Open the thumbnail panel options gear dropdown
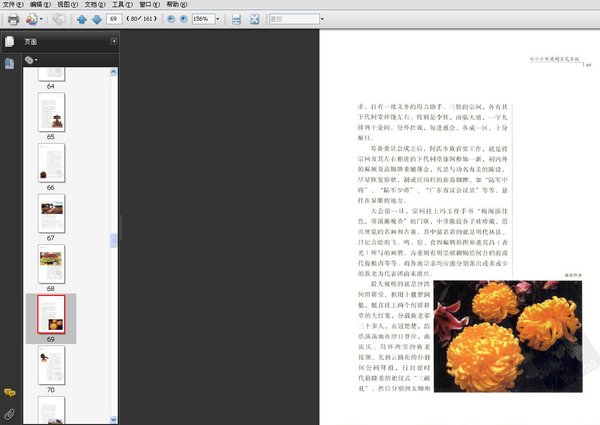Viewport: 600px width, 425px height. click(x=31, y=60)
